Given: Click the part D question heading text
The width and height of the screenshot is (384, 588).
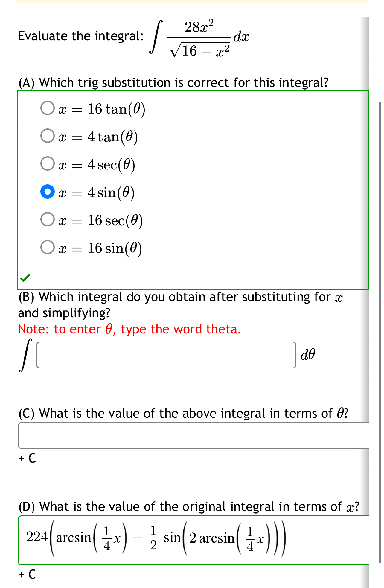Looking at the screenshot, I should coord(188,506).
